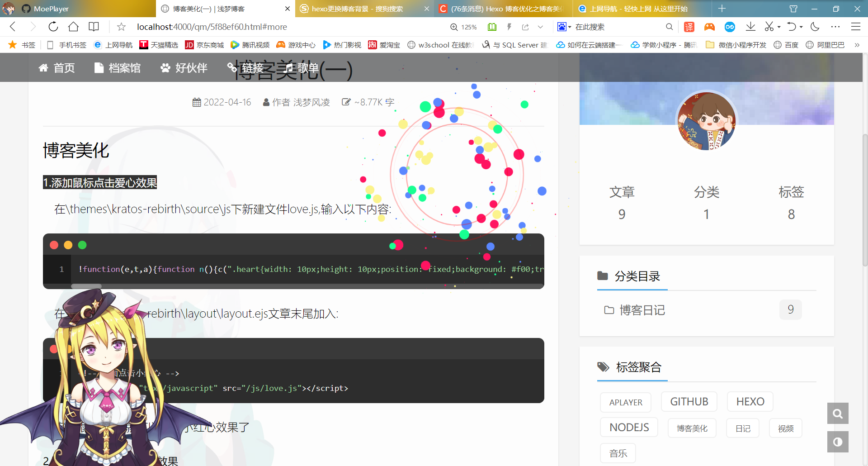Screen dimensions: 868x466
Task: Select the 视频 tag
Action: [x=786, y=428]
